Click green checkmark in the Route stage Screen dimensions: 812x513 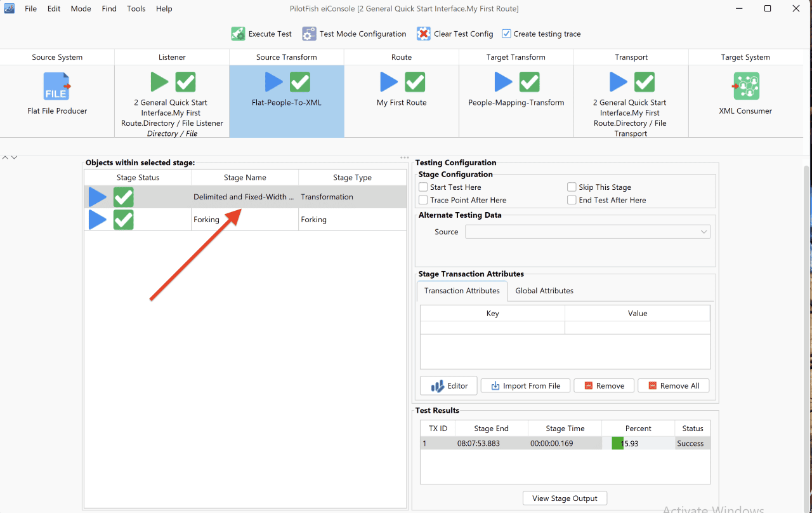coord(415,82)
